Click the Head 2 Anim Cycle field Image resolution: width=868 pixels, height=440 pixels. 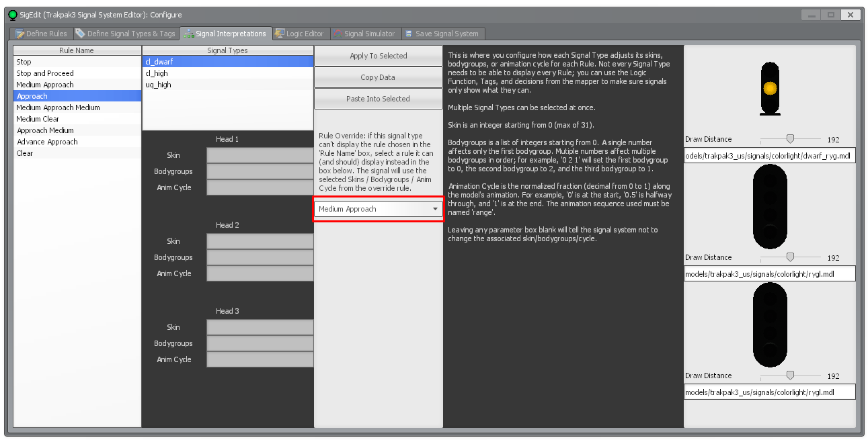260,273
